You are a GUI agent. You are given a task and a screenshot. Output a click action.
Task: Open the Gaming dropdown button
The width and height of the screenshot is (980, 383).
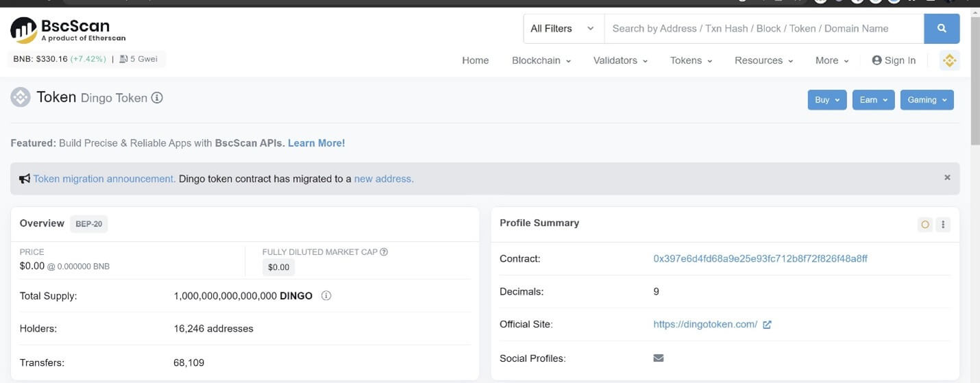pos(927,99)
